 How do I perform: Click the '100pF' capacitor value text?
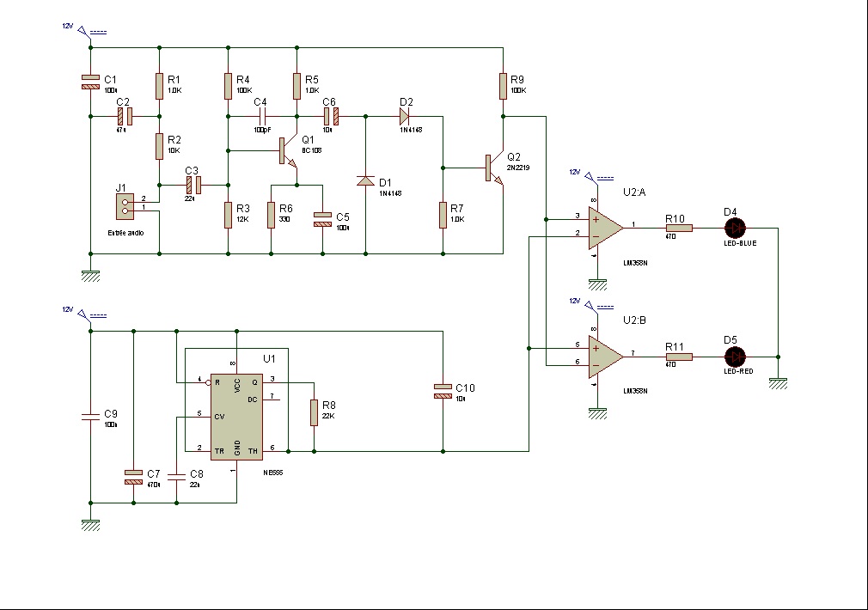tap(262, 130)
